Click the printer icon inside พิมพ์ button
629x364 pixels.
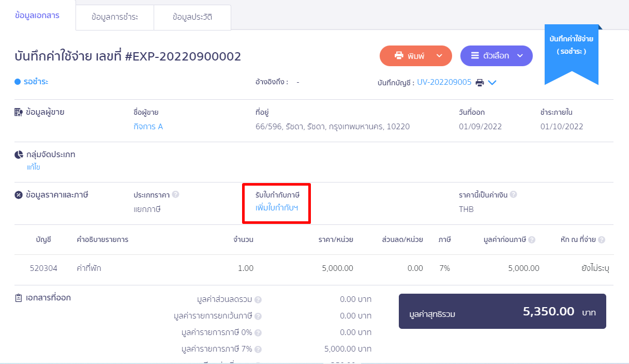click(x=399, y=56)
